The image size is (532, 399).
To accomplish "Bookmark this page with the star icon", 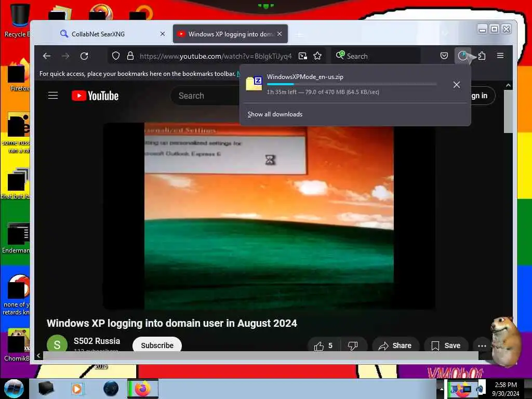I will pos(317,56).
